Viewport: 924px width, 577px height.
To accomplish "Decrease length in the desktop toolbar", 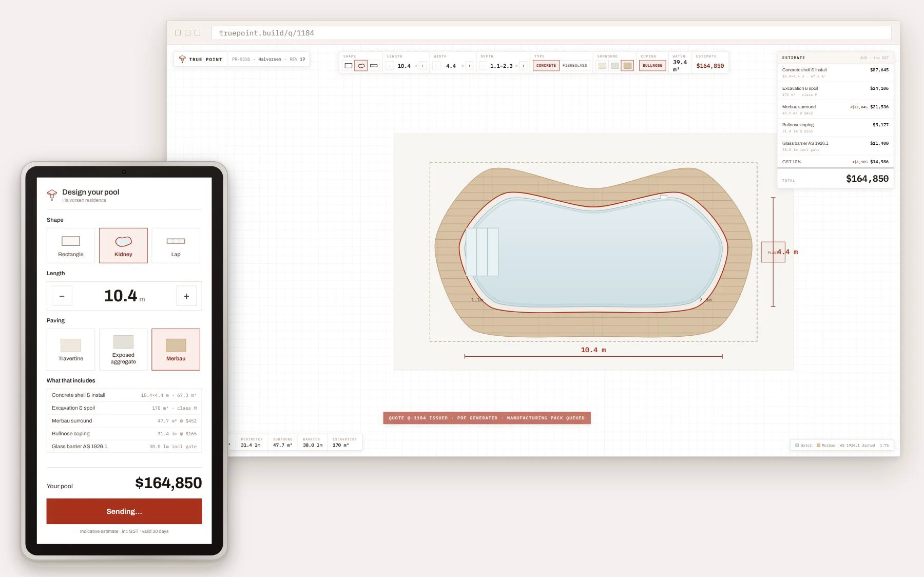I will click(x=390, y=66).
